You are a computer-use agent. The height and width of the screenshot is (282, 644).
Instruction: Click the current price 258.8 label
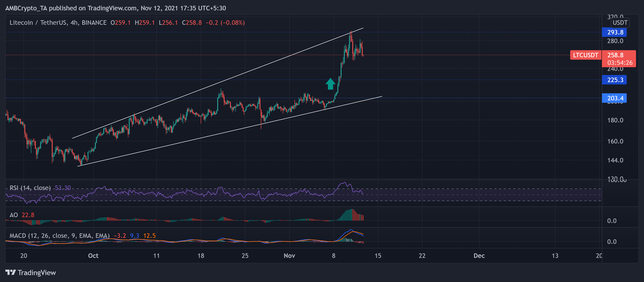(615, 55)
